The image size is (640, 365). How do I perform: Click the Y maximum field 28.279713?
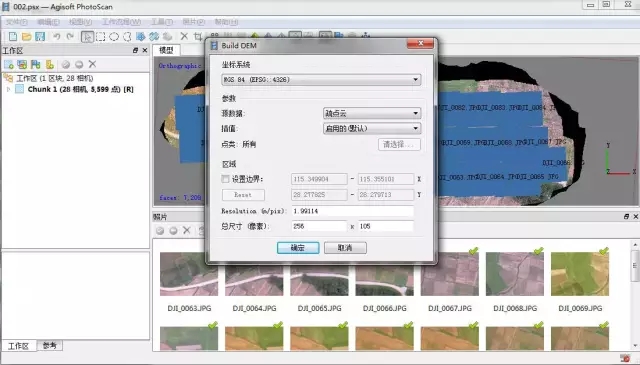point(386,195)
